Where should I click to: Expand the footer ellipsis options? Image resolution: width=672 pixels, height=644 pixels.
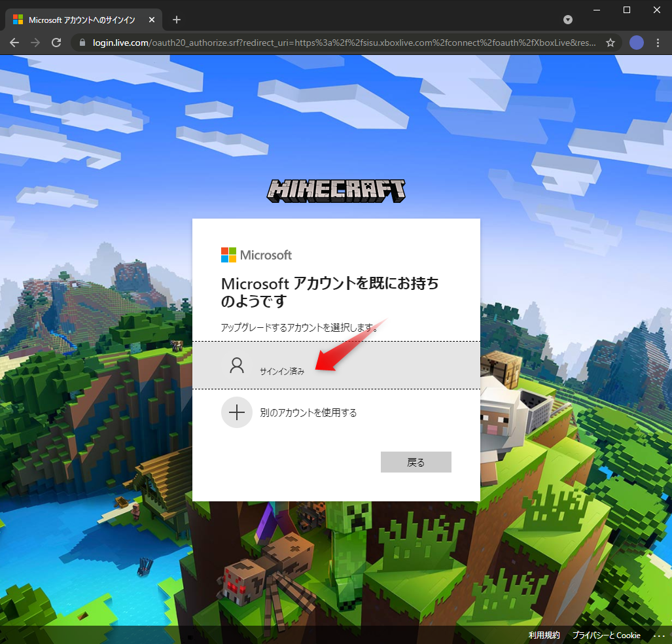pyautogui.click(x=658, y=635)
